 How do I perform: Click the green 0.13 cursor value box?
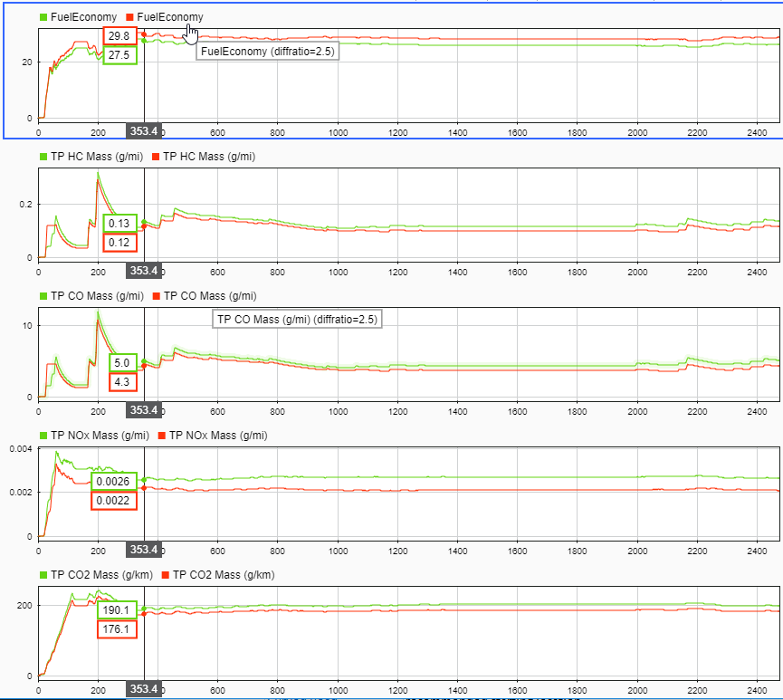click(119, 224)
